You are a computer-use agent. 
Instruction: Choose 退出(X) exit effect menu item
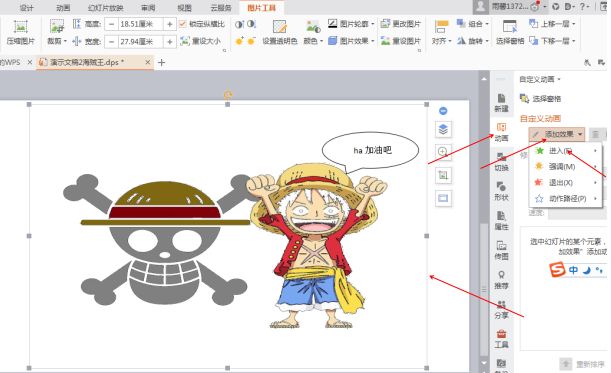pyautogui.click(x=566, y=182)
